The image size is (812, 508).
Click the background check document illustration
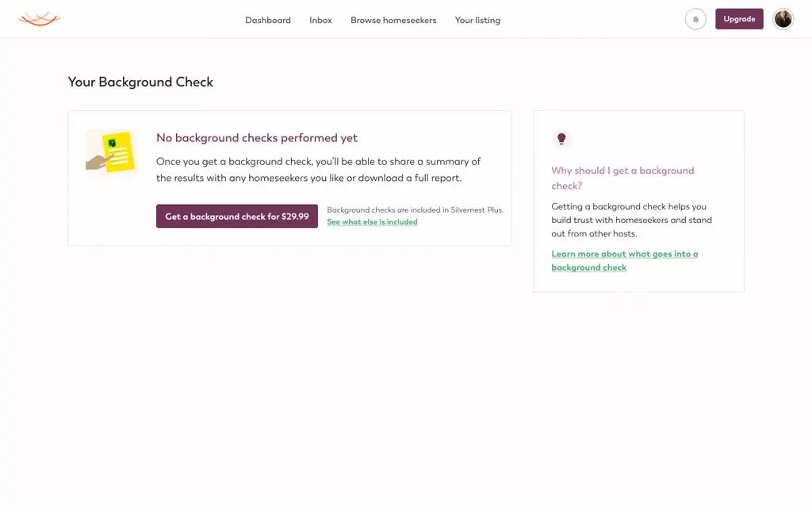[x=117, y=152]
